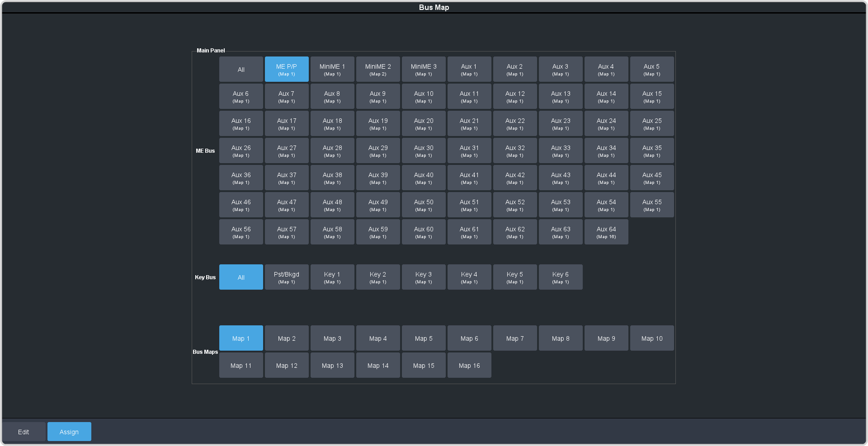
Task: Click the Aux 1 bus button
Action: tap(469, 69)
